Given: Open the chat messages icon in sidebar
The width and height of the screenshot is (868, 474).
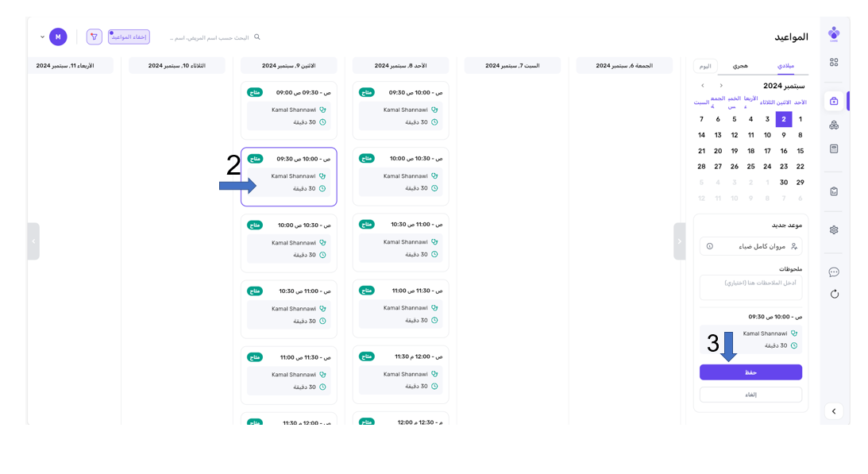Looking at the screenshot, I should click(x=833, y=272).
